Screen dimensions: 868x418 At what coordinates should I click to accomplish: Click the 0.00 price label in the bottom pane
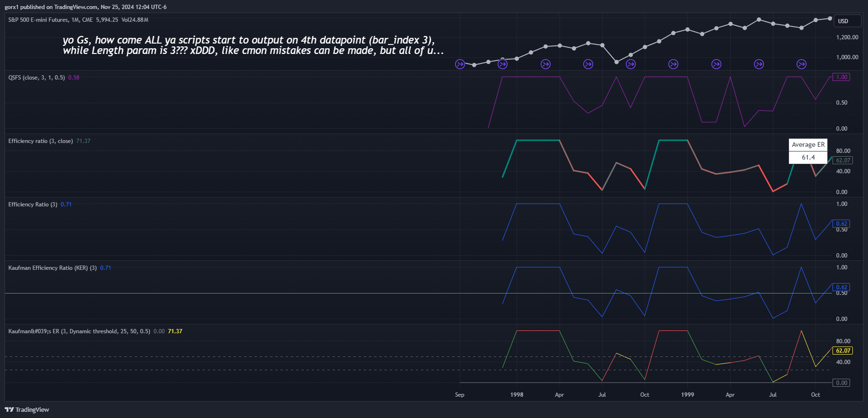pos(842,383)
